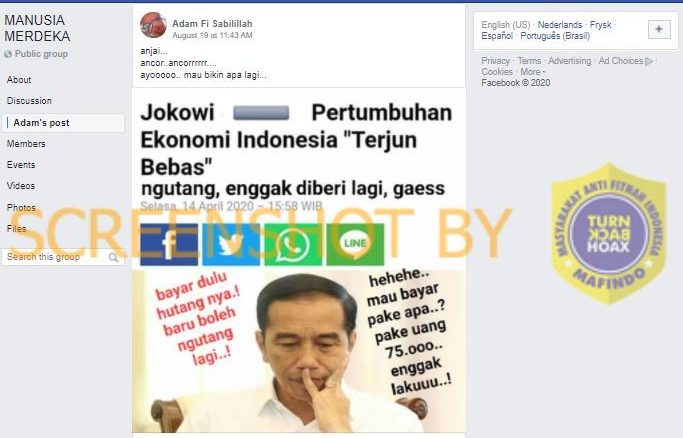The height and width of the screenshot is (438, 683).
Task: Click the WhatsApp share icon
Action: [293, 244]
